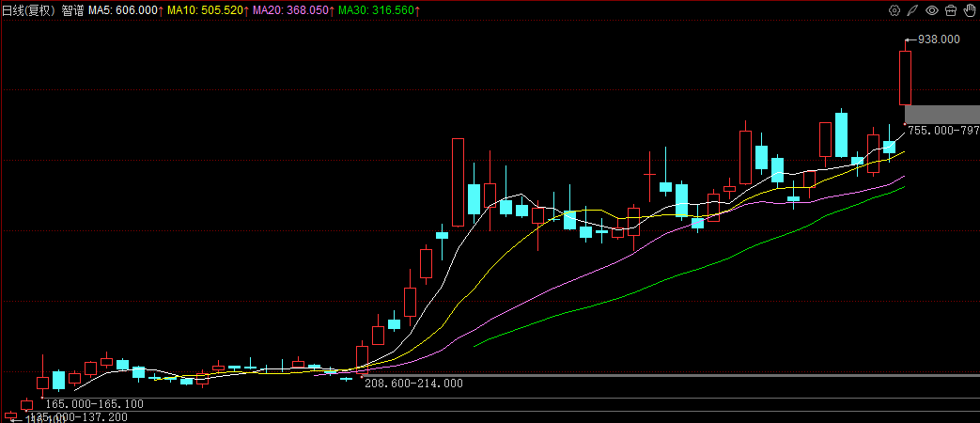Open chart settings gear icon
This screenshot has width=980, height=423.
coord(894,10)
